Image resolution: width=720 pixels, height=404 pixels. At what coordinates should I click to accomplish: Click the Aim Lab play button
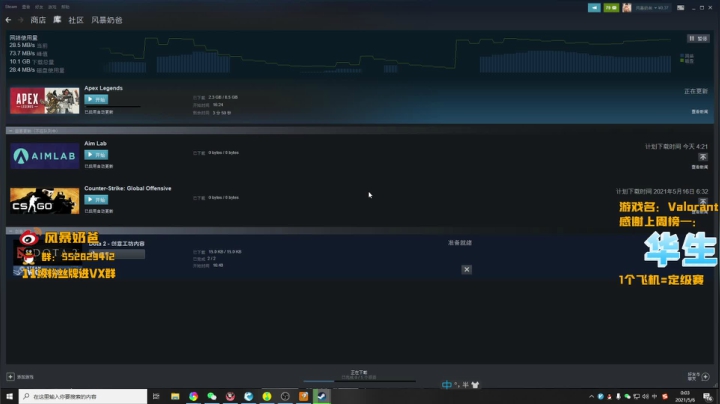(x=96, y=155)
